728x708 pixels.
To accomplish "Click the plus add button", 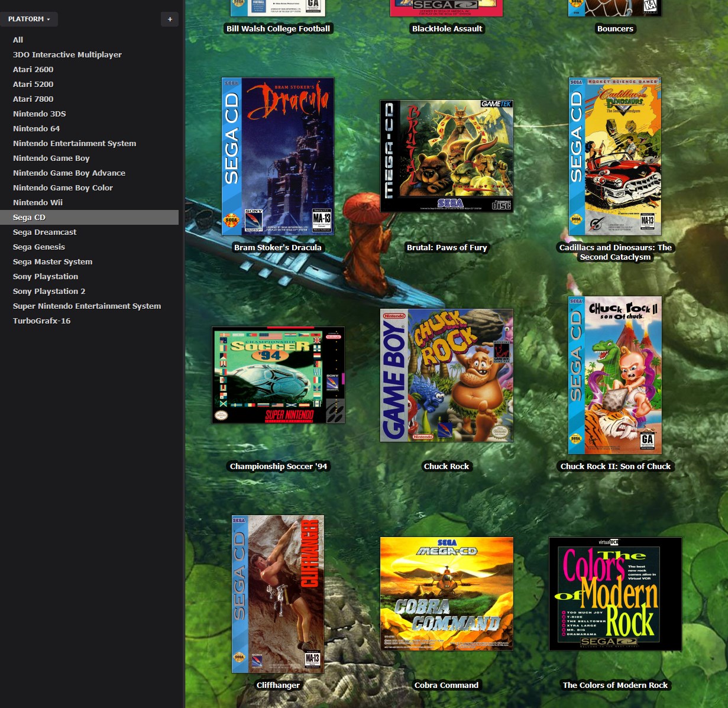I will [x=170, y=19].
